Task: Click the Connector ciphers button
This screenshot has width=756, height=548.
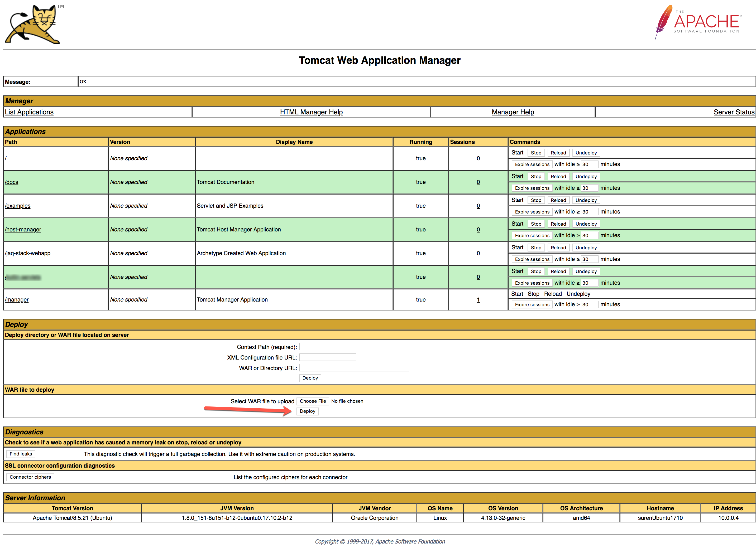Action: pyautogui.click(x=30, y=477)
